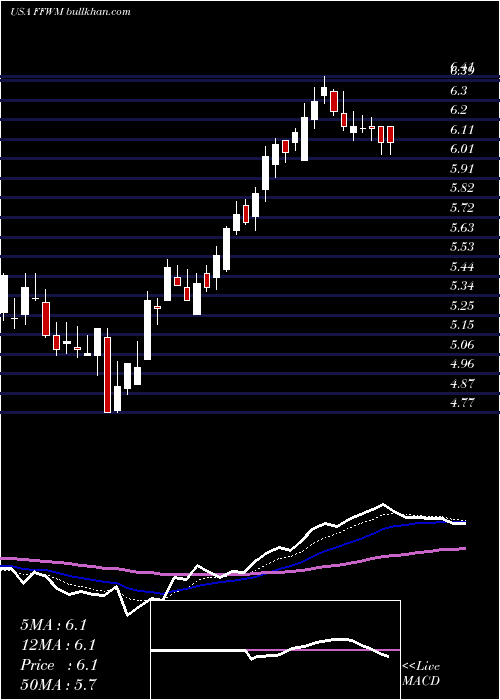The image size is (500, 700).
Task: Select the 6.3 price axis label
Action: tap(458, 91)
